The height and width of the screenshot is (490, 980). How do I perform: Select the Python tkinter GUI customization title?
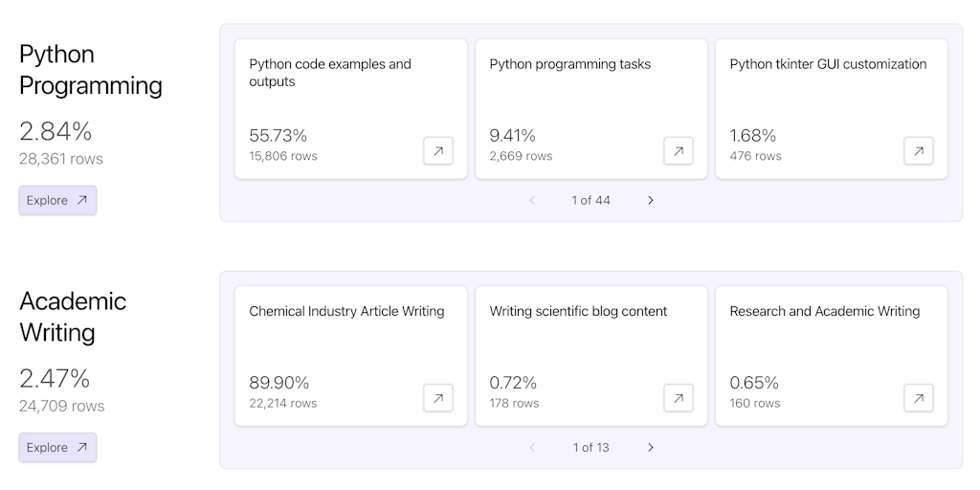[x=828, y=64]
